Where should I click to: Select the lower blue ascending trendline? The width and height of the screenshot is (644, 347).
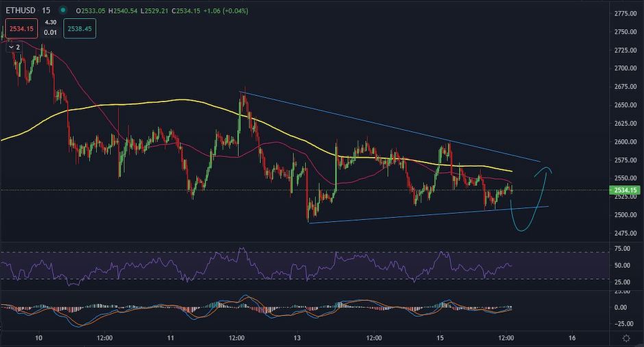[x=428, y=215]
